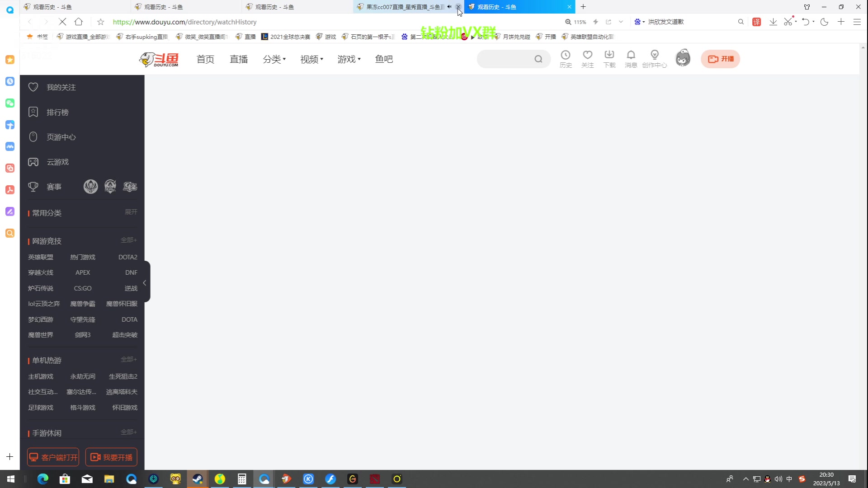The image size is (868, 488).
Task: Click the red translate icon in browser toolbar
Action: (x=756, y=22)
